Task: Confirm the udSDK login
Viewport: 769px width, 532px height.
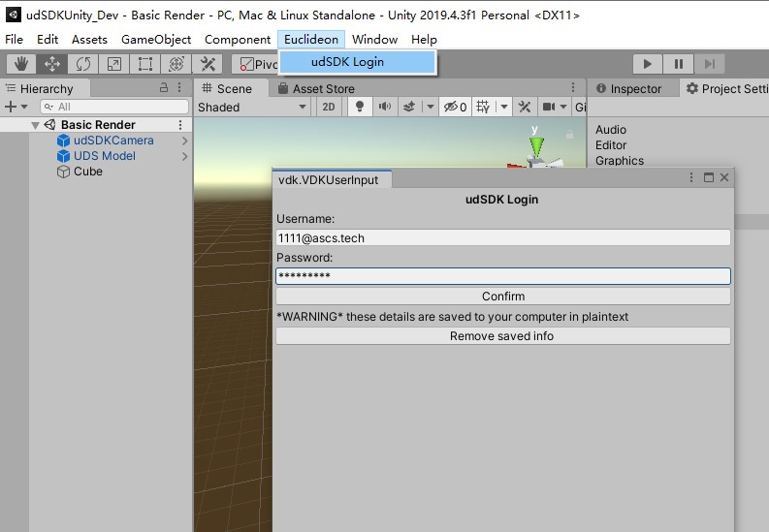Action: 503,297
